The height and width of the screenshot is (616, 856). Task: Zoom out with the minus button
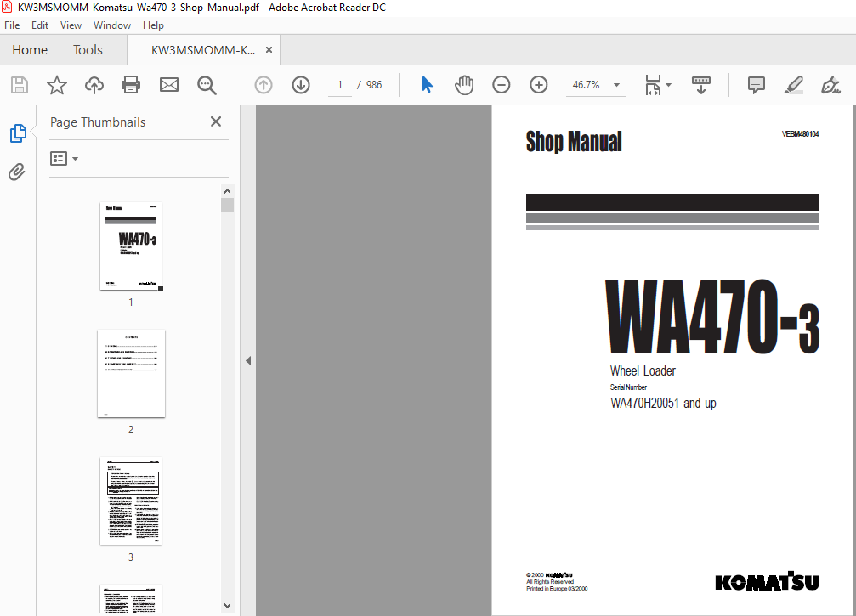[502, 85]
